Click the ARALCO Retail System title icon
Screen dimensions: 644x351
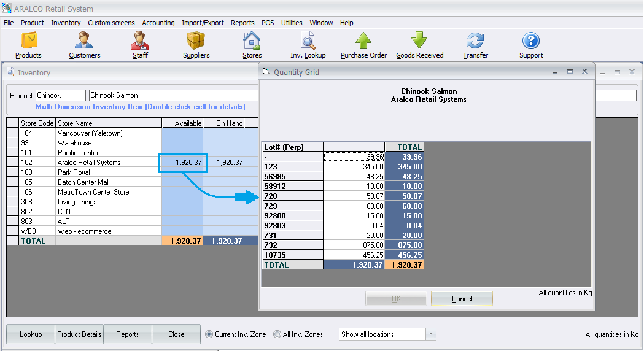pyautogui.click(x=6, y=8)
